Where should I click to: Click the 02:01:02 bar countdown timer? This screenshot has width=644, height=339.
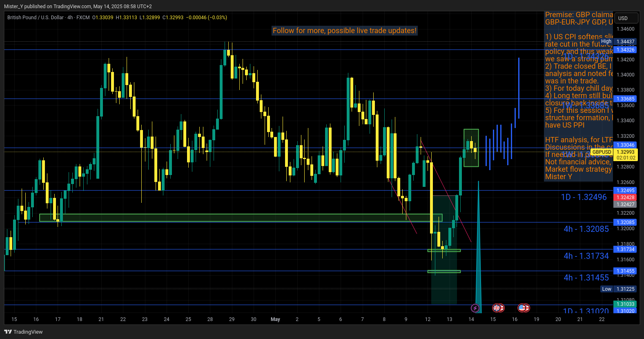tap(626, 158)
